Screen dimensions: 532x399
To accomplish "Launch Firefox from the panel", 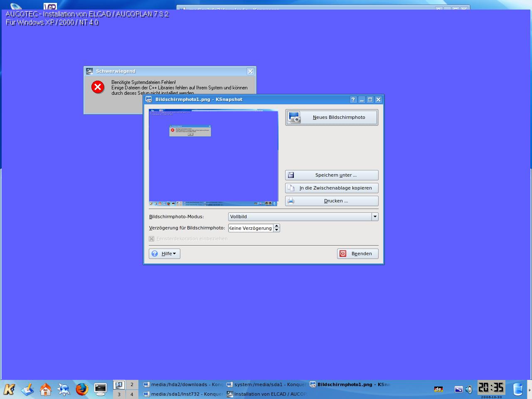I will coord(82,389).
